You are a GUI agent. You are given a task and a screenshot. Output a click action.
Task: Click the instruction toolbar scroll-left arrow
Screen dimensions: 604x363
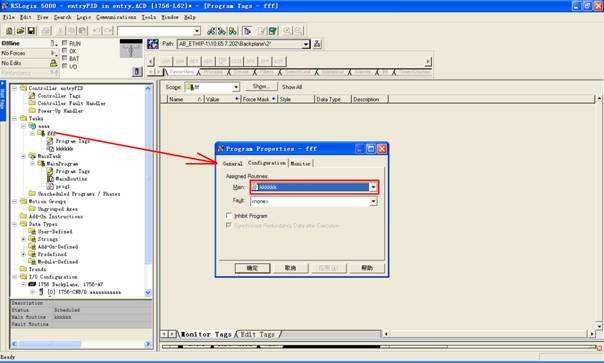click(x=151, y=61)
